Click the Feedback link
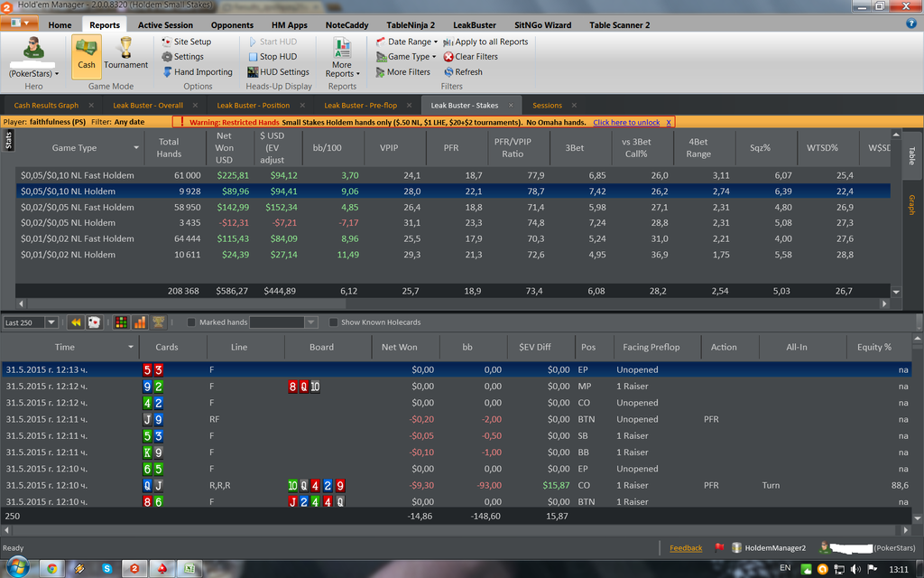 pyautogui.click(x=686, y=548)
